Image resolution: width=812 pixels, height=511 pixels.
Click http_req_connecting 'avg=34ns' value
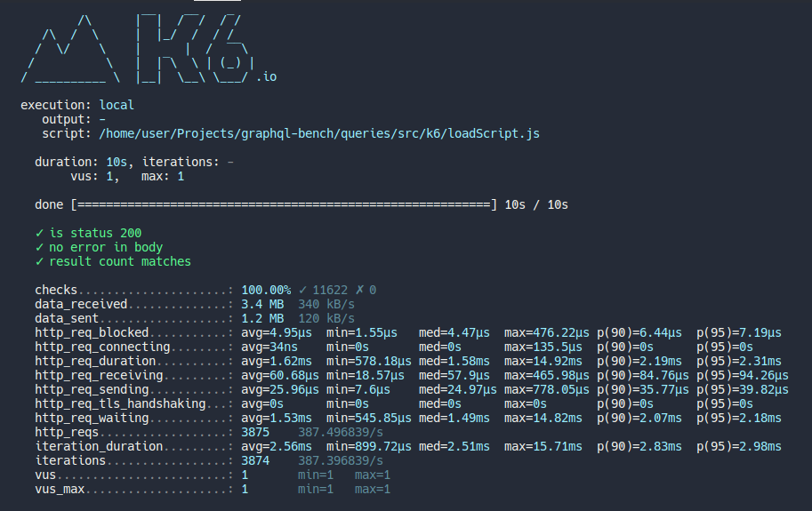269,347
